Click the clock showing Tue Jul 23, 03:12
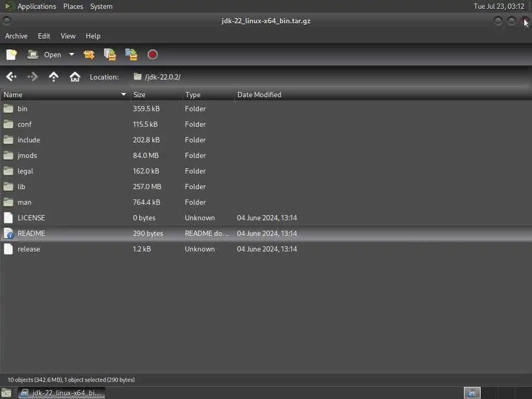 click(499, 6)
